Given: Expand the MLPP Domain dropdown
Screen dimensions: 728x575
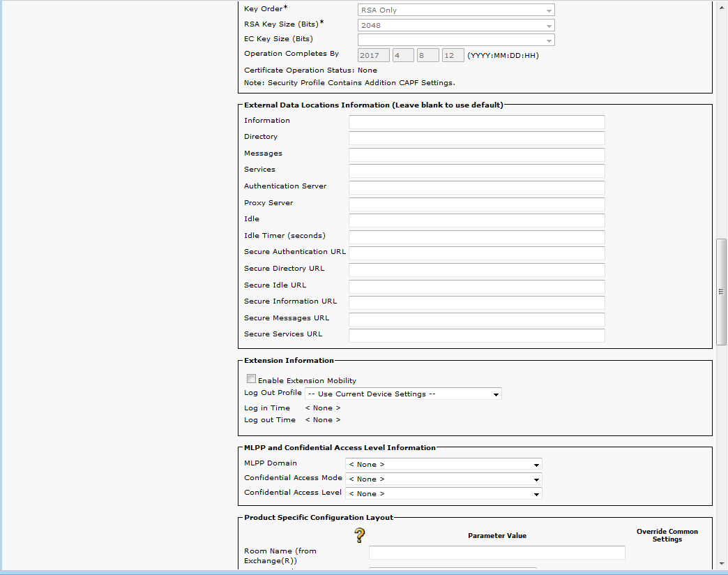Looking at the screenshot, I should pyautogui.click(x=443, y=465).
